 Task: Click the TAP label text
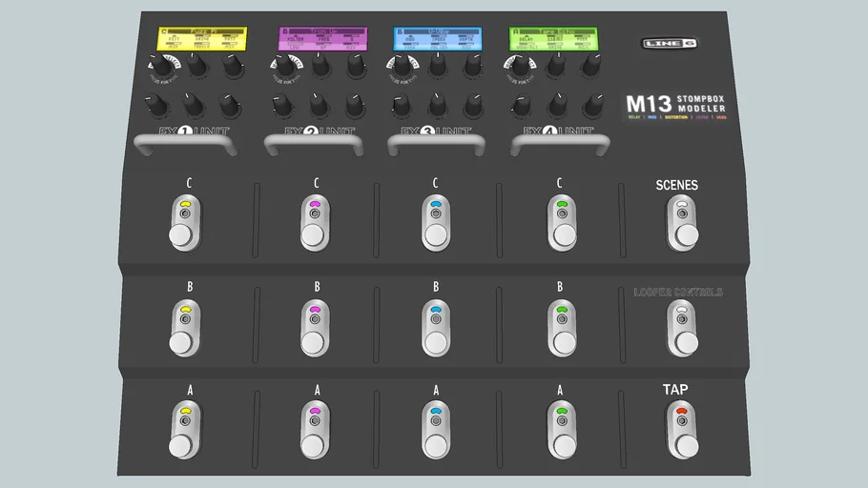(x=675, y=390)
